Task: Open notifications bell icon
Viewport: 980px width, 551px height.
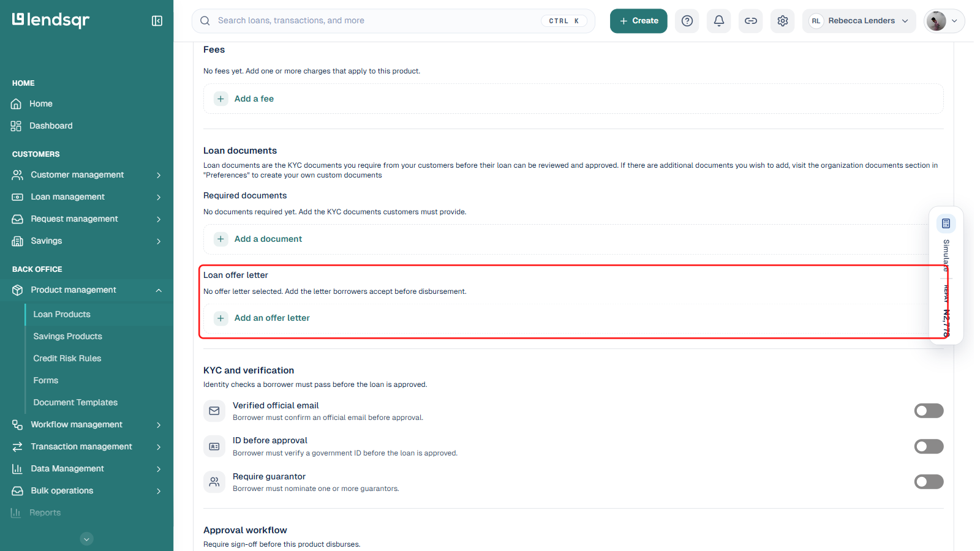Action: (x=719, y=21)
